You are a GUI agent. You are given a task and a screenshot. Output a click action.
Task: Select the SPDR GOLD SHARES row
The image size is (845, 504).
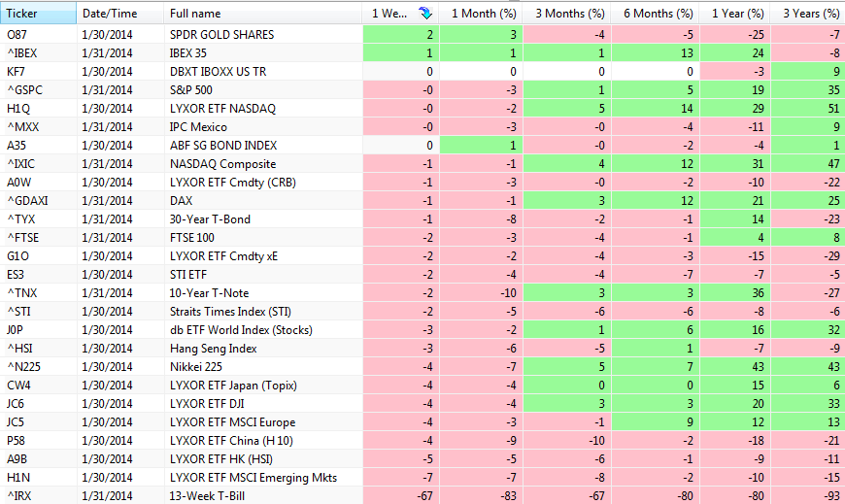point(221,34)
